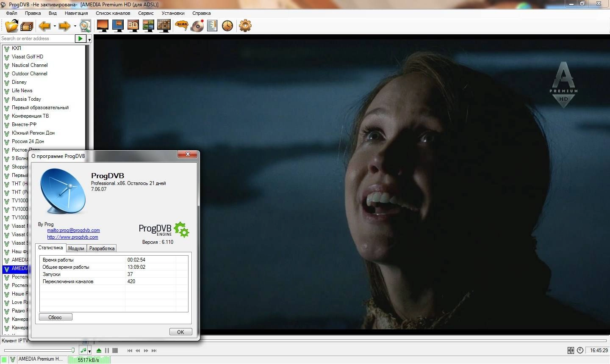Rewind with the double-left arrow button
The height and width of the screenshot is (364, 610).
click(x=138, y=350)
